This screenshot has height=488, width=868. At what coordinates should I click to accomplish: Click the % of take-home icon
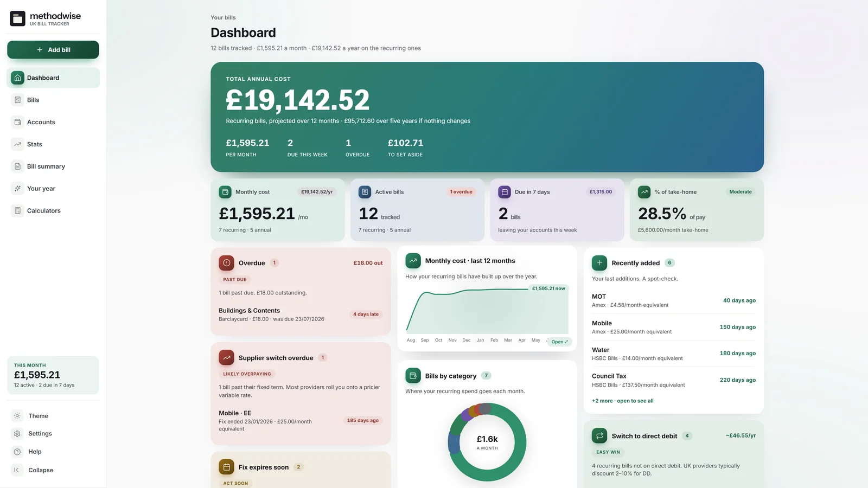(x=644, y=192)
